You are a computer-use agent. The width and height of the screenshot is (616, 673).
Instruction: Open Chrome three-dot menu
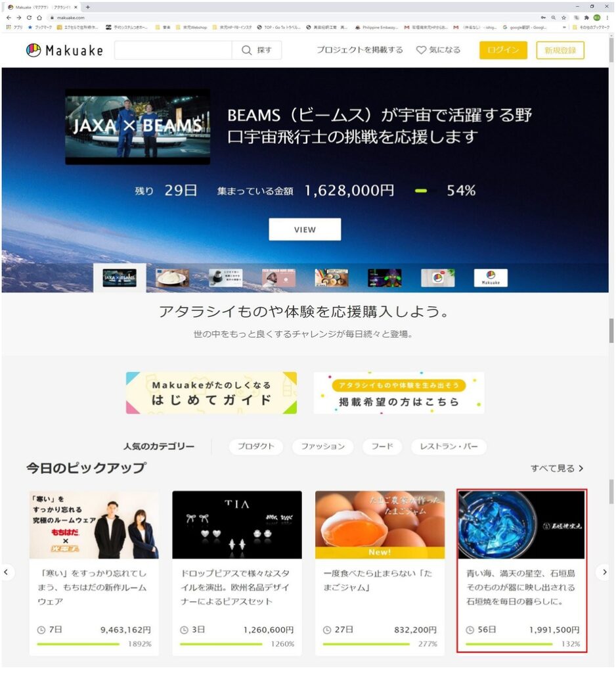click(608, 17)
